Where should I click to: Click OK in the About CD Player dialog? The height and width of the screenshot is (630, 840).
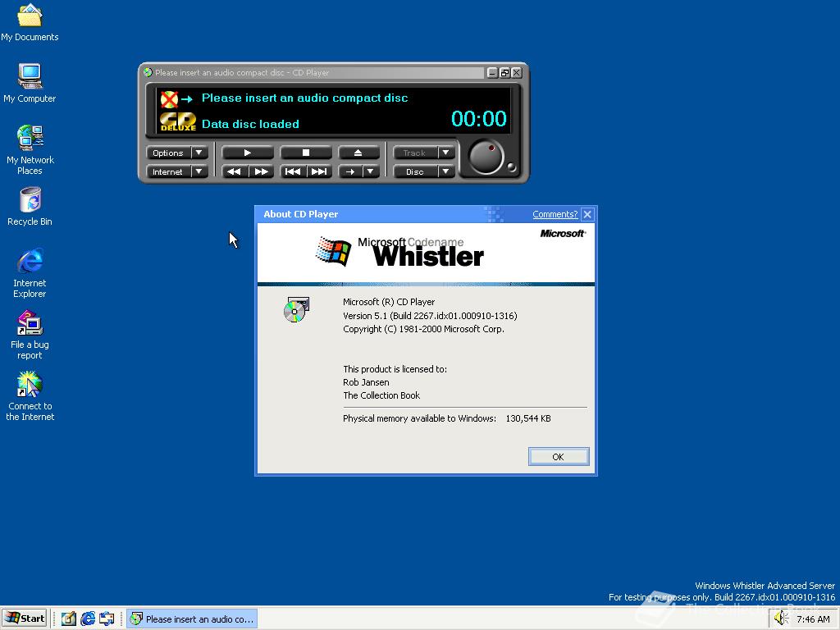click(558, 456)
